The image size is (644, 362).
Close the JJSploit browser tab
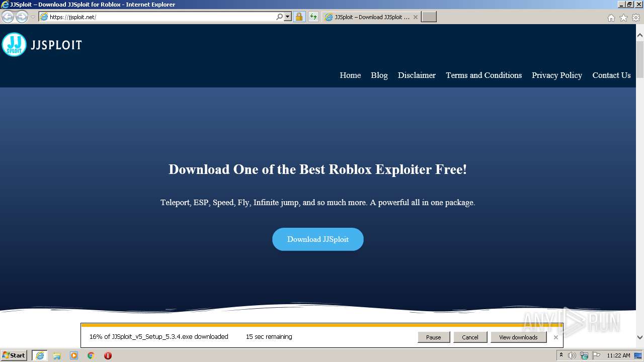click(x=416, y=17)
